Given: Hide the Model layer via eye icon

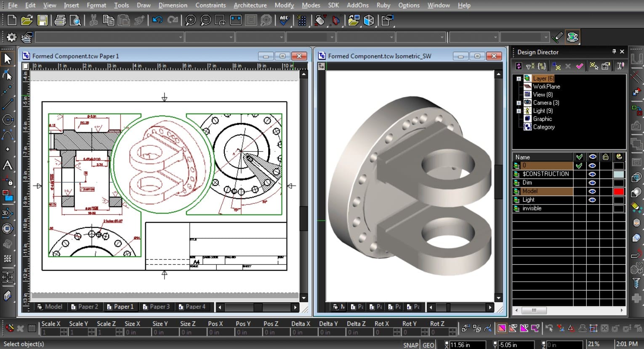Looking at the screenshot, I should [592, 191].
